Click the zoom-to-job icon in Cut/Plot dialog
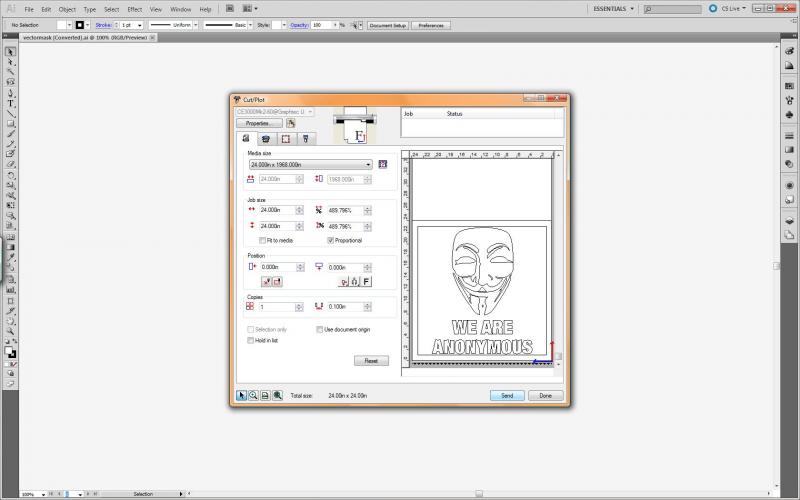This screenshot has width=800, height=500. coord(278,395)
